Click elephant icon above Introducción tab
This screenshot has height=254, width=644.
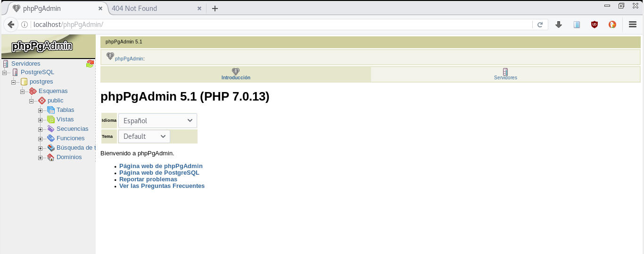pos(236,71)
